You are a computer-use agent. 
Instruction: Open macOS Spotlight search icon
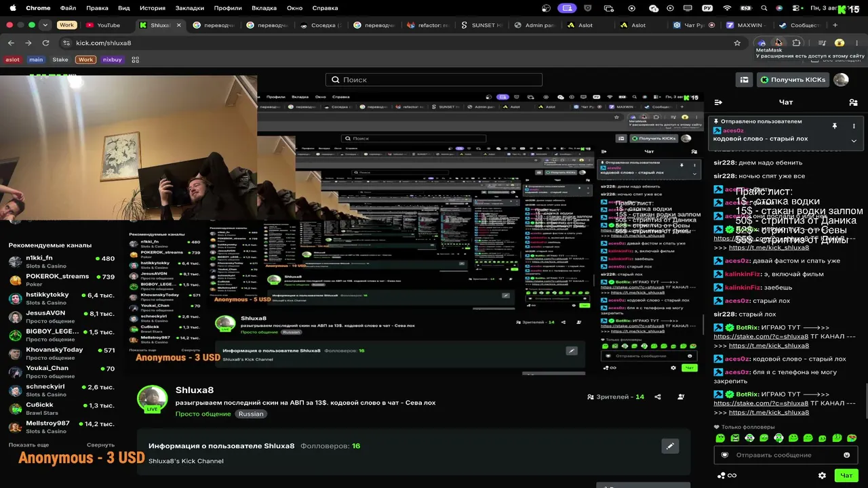(x=764, y=8)
